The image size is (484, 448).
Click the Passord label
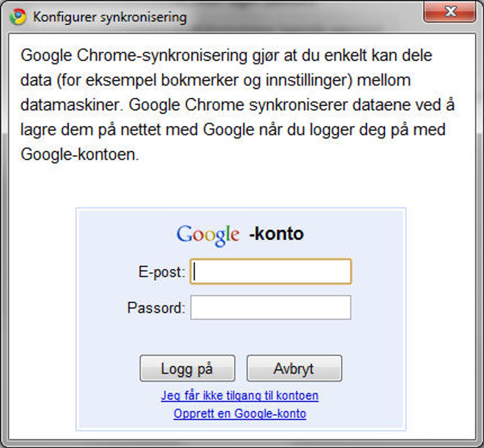pyautogui.click(x=156, y=308)
